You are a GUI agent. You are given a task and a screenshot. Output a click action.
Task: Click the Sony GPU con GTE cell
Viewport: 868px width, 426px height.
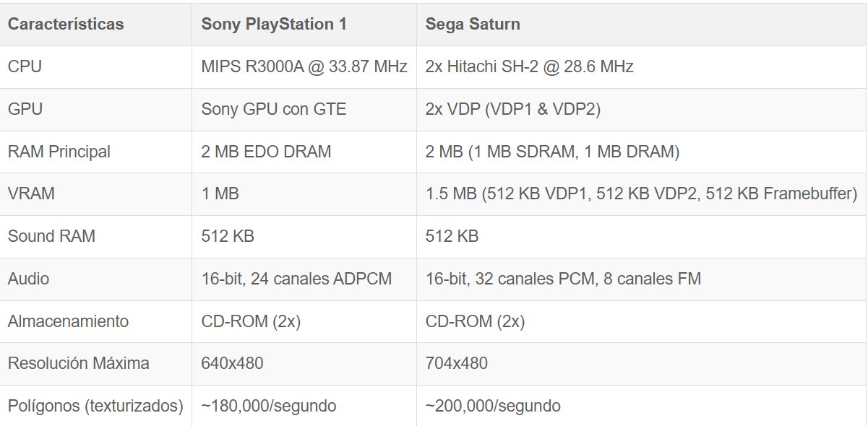[x=274, y=109]
